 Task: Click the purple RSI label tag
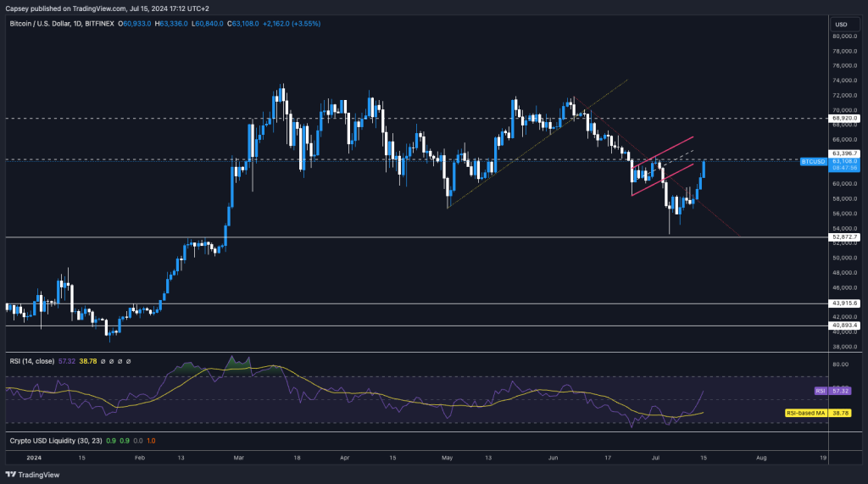coord(820,391)
